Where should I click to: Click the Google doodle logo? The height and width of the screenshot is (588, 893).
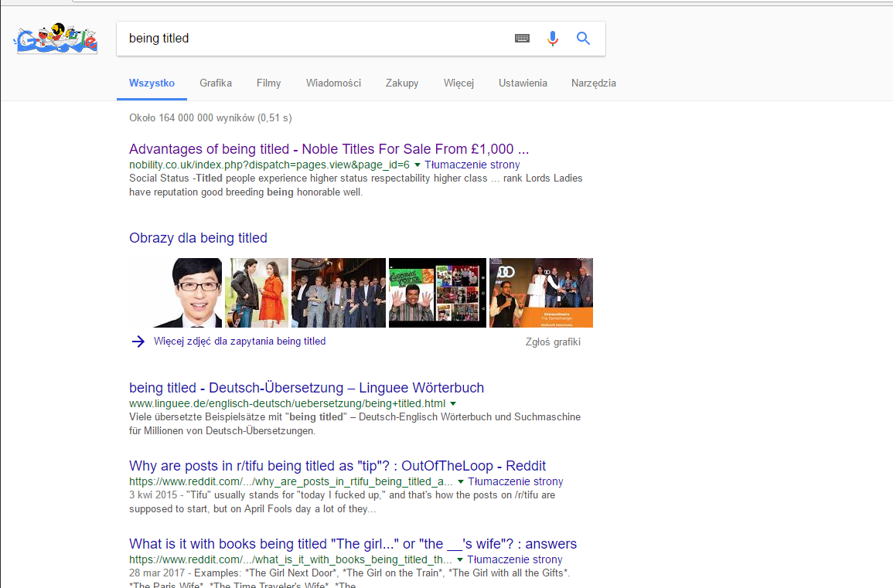56,39
